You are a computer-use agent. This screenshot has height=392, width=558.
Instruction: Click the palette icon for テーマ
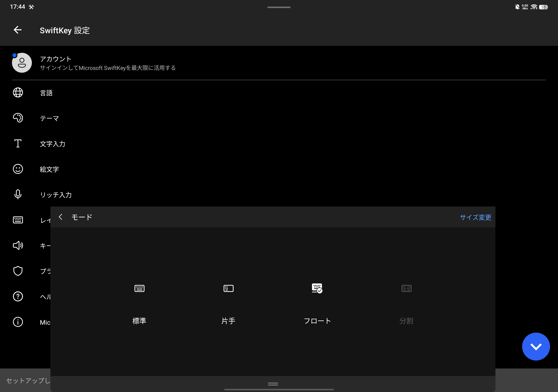point(18,118)
